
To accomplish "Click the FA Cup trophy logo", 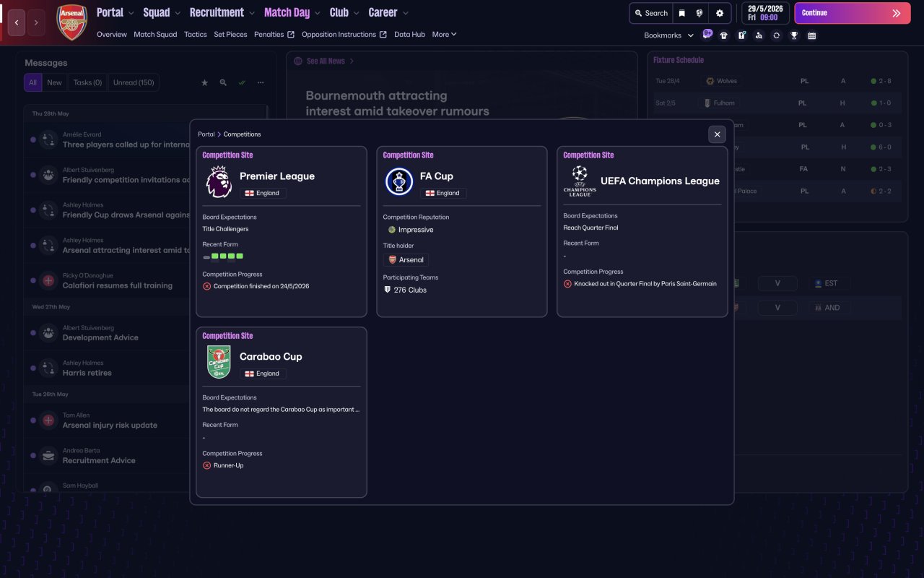I will [398, 182].
